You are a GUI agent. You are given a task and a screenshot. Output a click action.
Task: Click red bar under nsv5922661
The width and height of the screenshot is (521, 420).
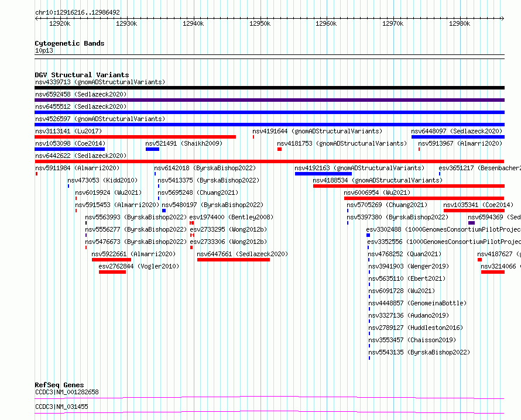coord(112,260)
